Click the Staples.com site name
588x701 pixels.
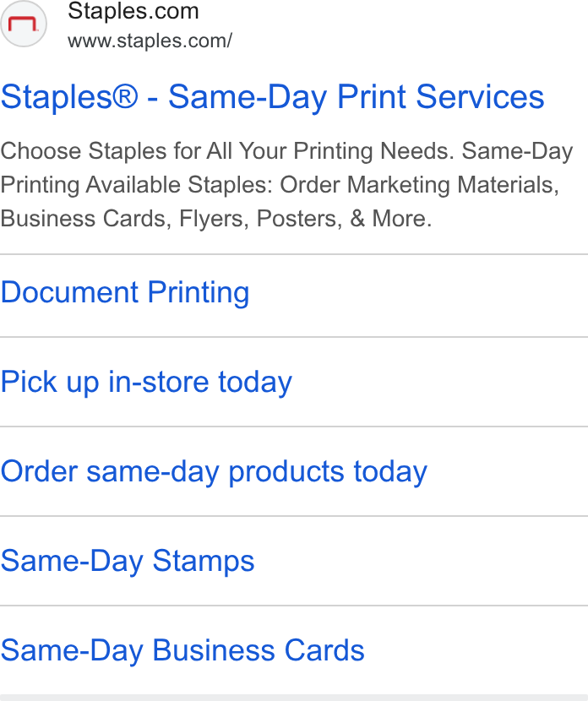(x=133, y=11)
